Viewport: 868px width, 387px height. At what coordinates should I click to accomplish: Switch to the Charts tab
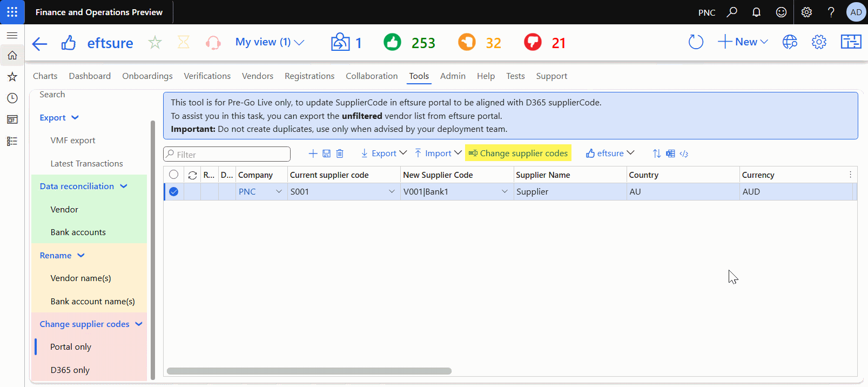pyautogui.click(x=45, y=76)
